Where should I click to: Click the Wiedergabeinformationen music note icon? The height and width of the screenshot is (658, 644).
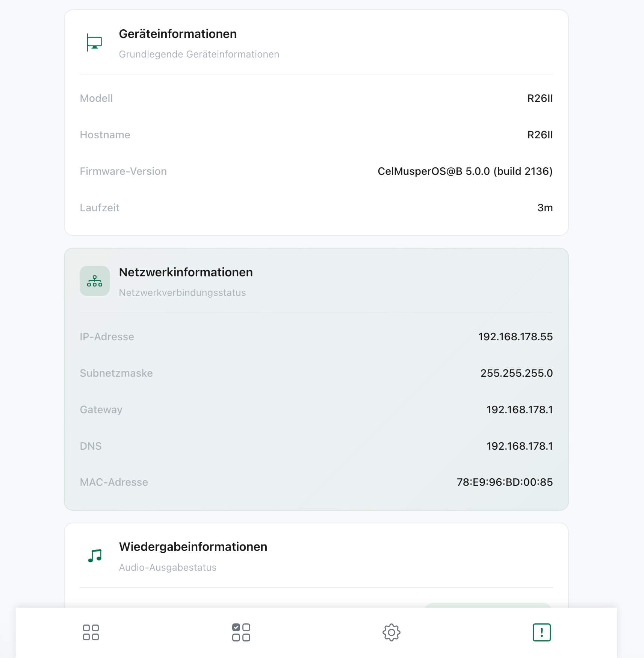coord(95,556)
